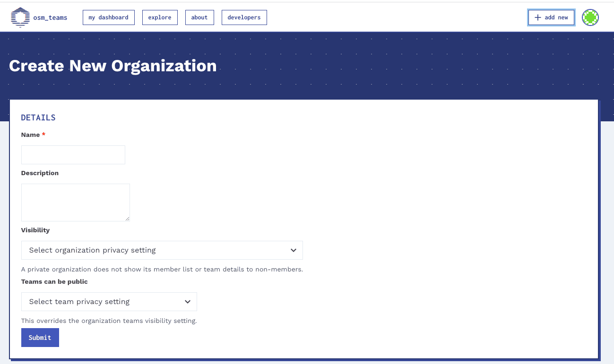The image size is (614, 364).
Task: Click the Description textarea resize handle
Action: click(x=128, y=218)
